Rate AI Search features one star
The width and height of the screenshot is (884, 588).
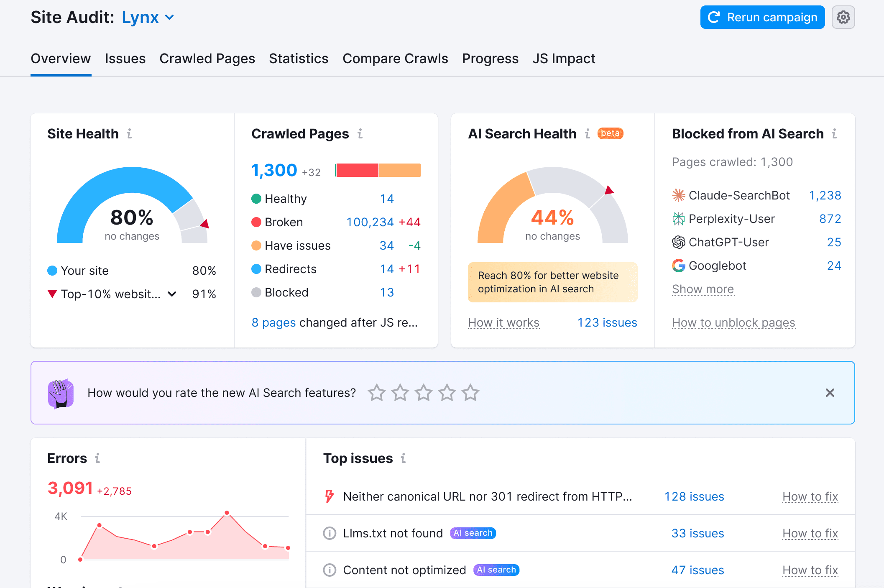click(x=377, y=393)
